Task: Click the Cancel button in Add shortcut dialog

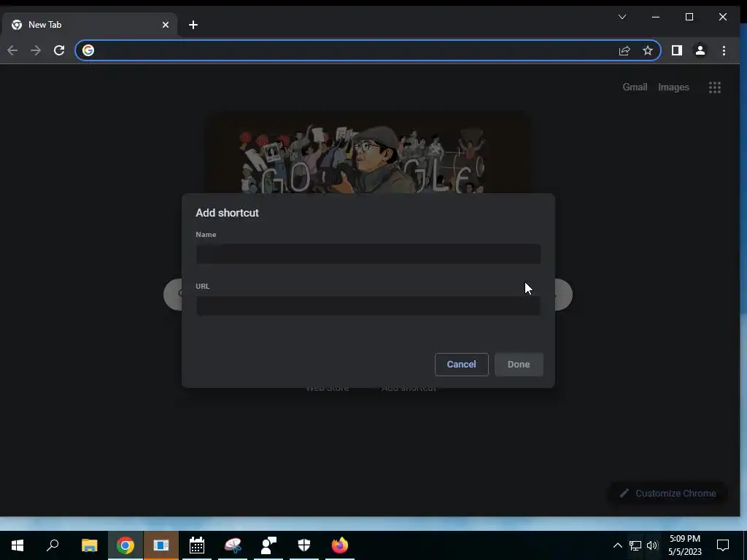Action: point(461,365)
